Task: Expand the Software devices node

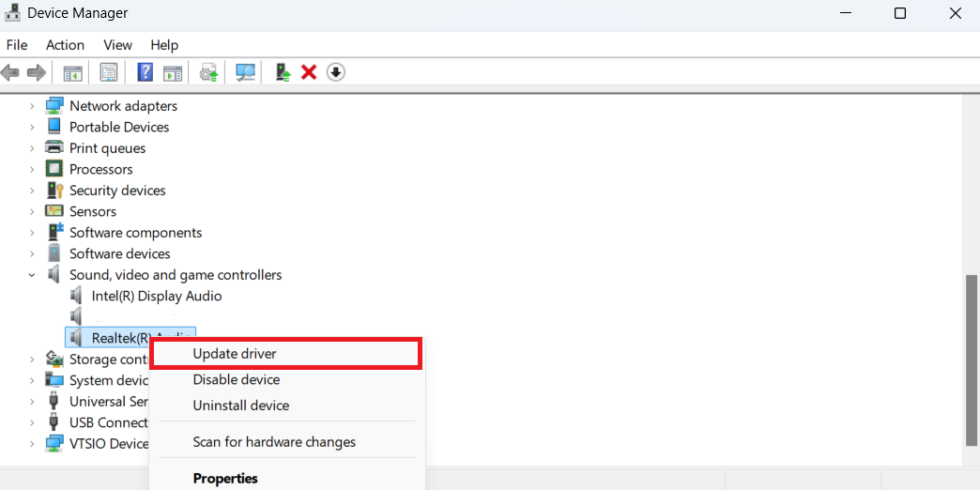Action: coord(32,253)
